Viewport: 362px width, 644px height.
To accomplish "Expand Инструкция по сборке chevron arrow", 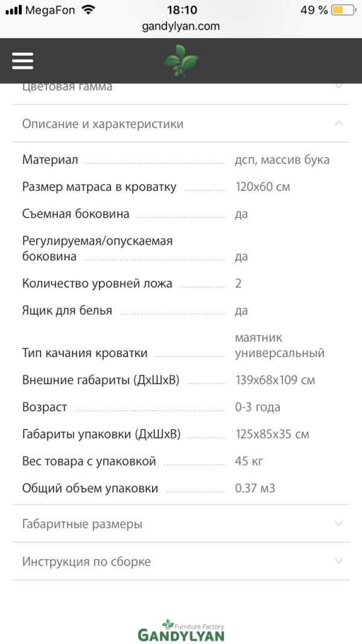I will coord(338,561).
